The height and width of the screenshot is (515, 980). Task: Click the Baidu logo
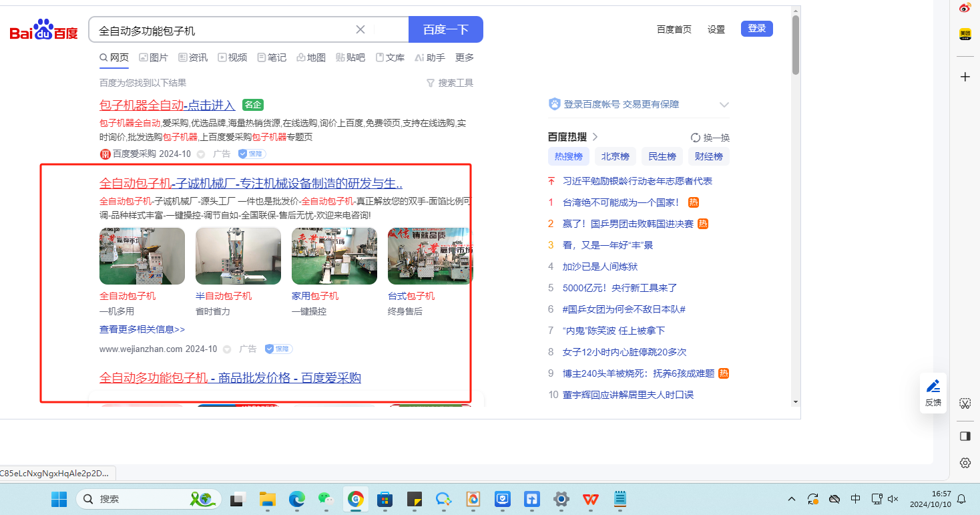point(44,30)
